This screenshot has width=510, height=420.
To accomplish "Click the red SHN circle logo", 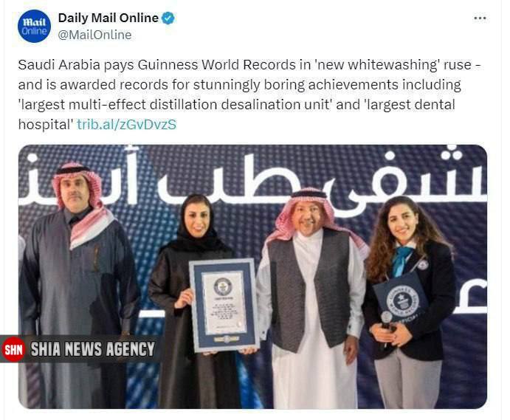I will 13,349.
